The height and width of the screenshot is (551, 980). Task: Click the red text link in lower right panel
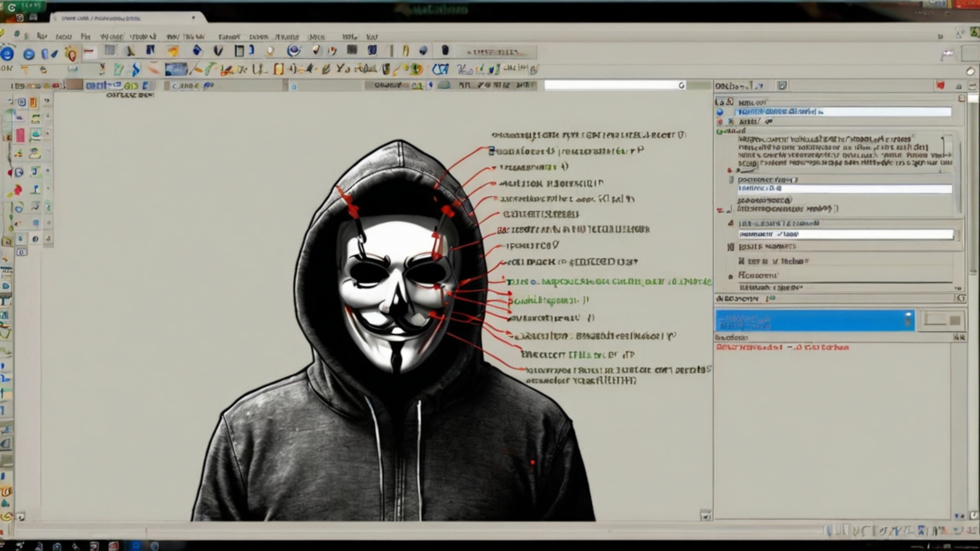pyautogui.click(x=782, y=347)
